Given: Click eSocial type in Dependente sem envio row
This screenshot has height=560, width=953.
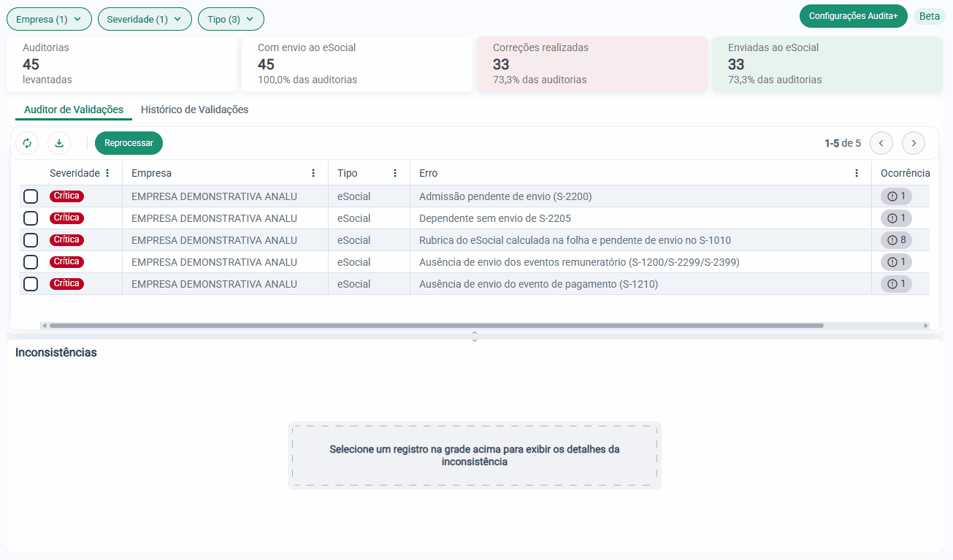Looking at the screenshot, I should [354, 218].
